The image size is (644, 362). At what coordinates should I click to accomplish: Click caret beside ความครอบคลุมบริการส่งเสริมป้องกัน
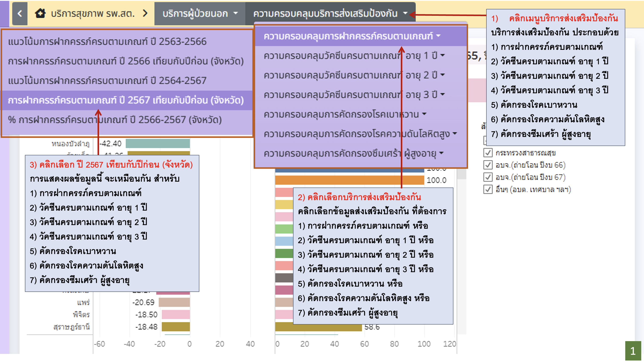(x=405, y=13)
